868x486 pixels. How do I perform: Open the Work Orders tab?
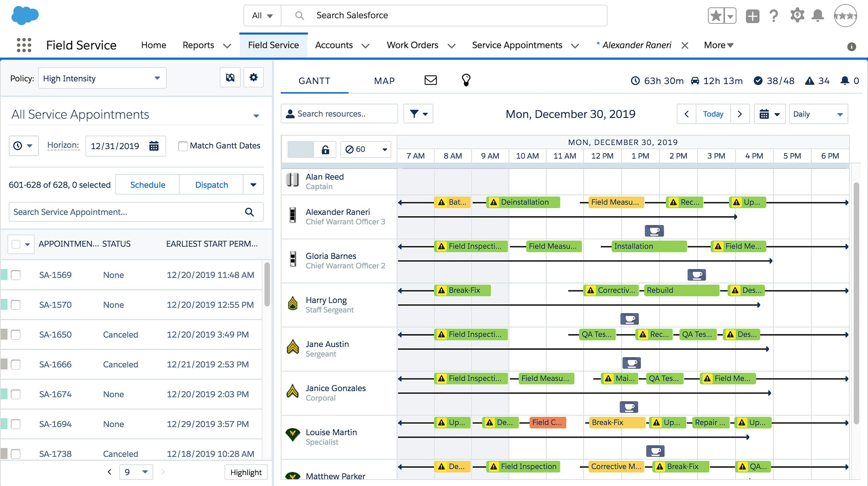click(412, 45)
